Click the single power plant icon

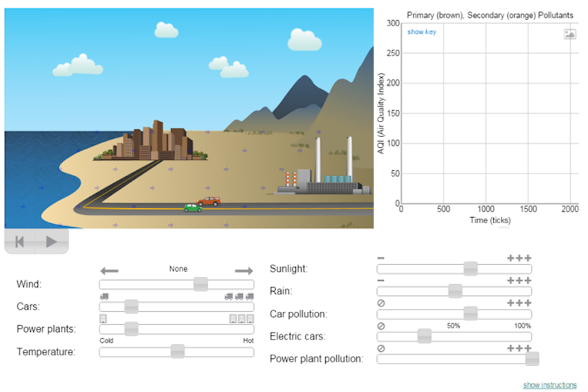(103, 319)
